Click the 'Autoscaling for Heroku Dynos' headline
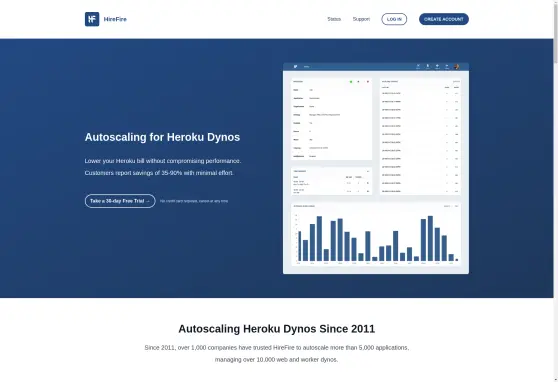Viewport: 558px width, 382px height. pos(162,137)
